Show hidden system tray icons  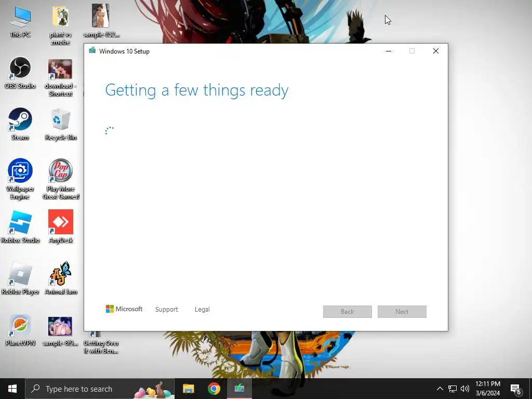(x=440, y=389)
